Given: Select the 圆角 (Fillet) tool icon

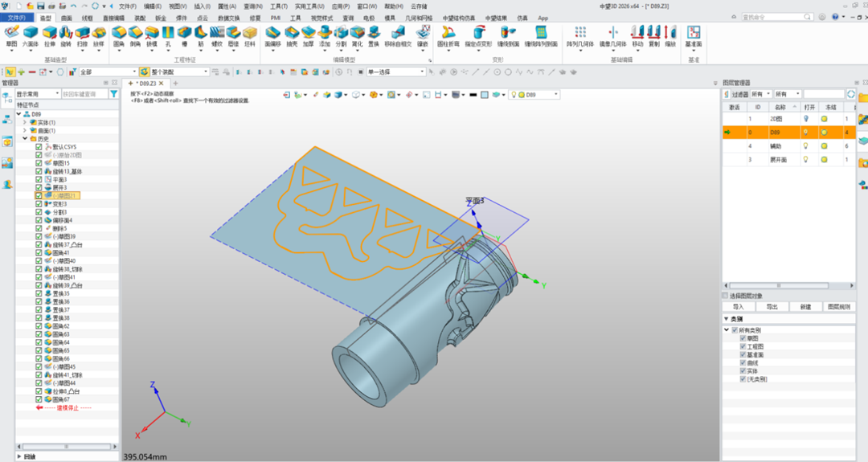Looking at the screenshot, I should click(x=119, y=32).
